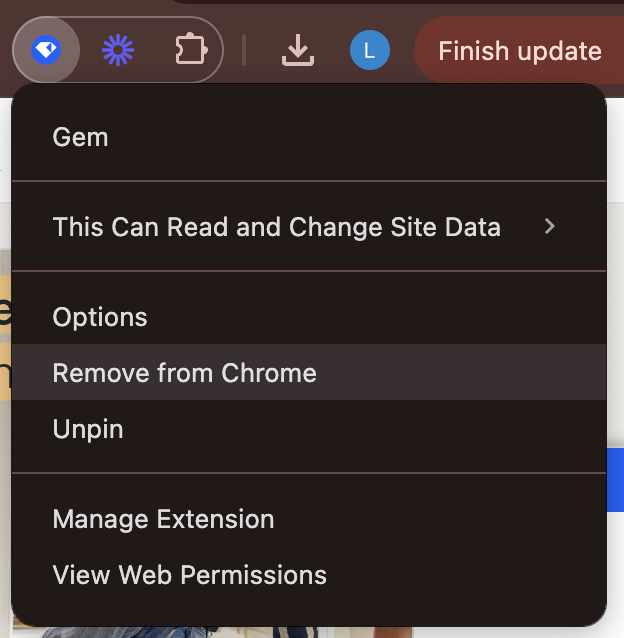The width and height of the screenshot is (624, 638).
Task: Select Remove from Chrome
Action: pos(309,372)
